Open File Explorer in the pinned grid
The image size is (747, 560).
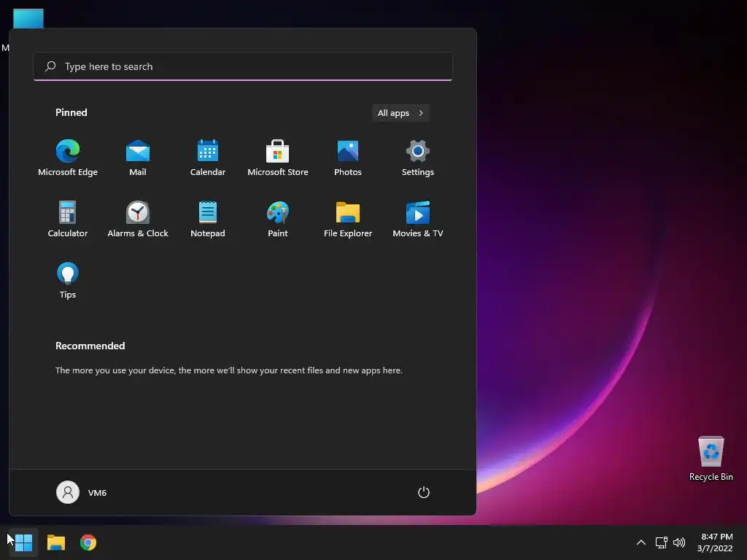[348, 219]
